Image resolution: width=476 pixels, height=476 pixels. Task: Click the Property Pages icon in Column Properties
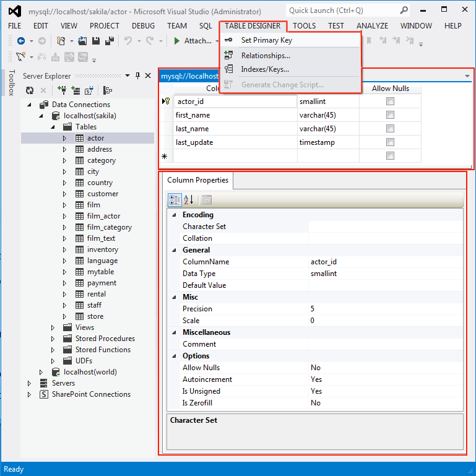click(x=207, y=200)
